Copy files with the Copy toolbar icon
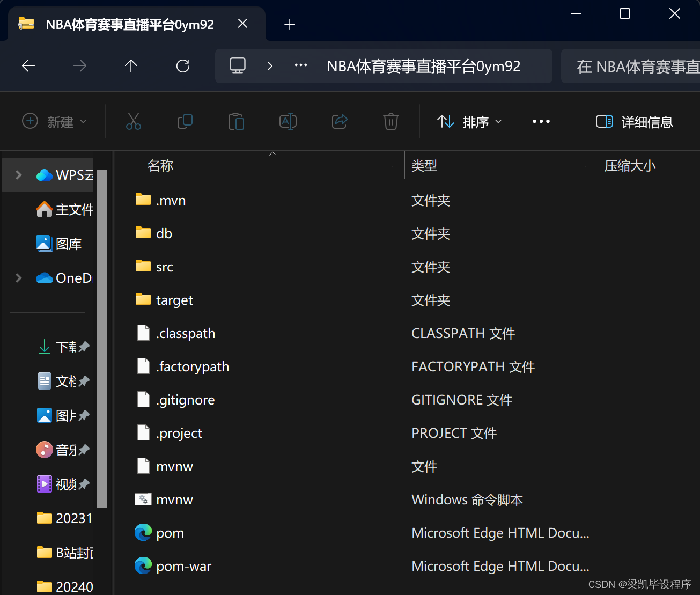This screenshot has width=700, height=595. [x=185, y=121]
